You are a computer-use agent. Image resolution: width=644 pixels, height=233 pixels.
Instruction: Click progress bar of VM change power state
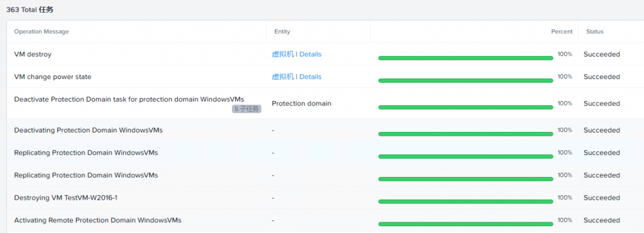(466, 81)
